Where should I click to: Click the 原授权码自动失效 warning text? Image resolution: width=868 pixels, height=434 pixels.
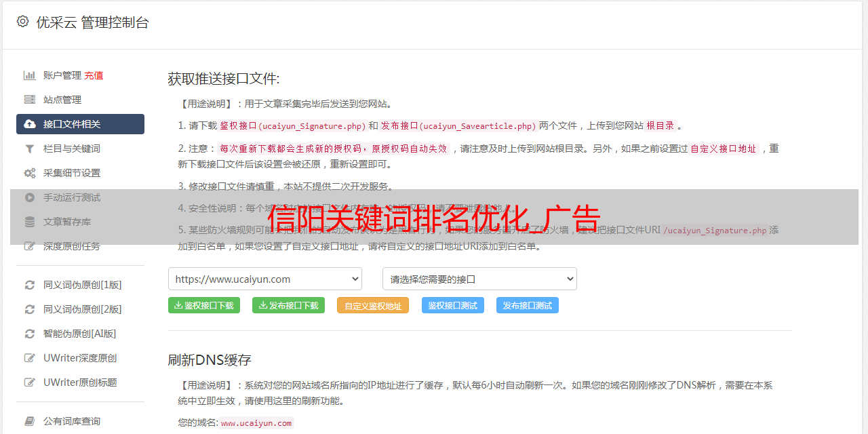[409, 149]
